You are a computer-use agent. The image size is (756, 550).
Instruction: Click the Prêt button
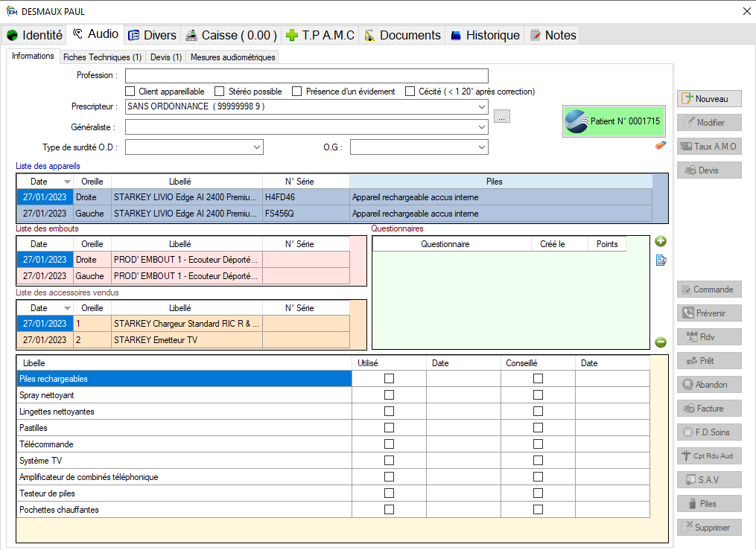(x=709, y=361)
